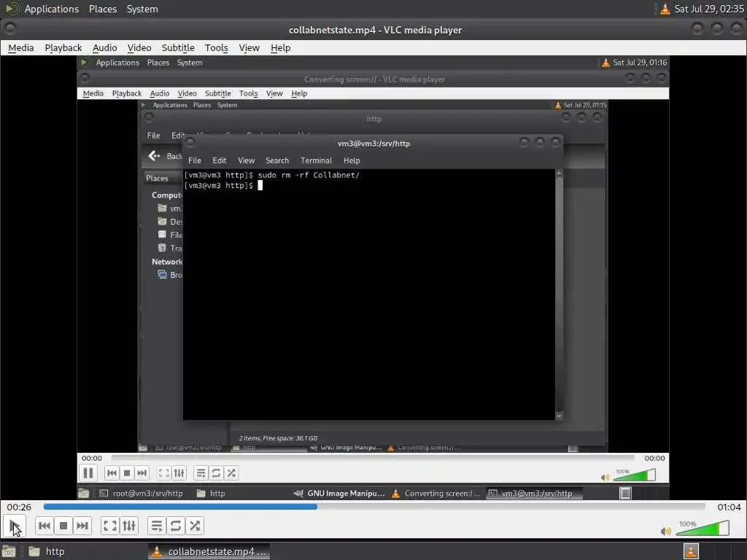Click the play button in the main VLC controls
Screen dimensions: 747x560
[x=15, y=526]
